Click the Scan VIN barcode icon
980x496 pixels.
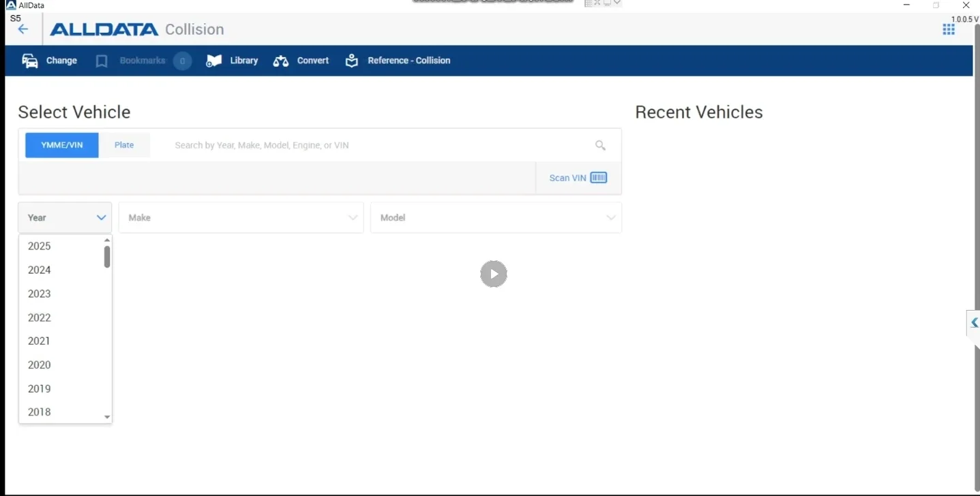tap(599, 178)
